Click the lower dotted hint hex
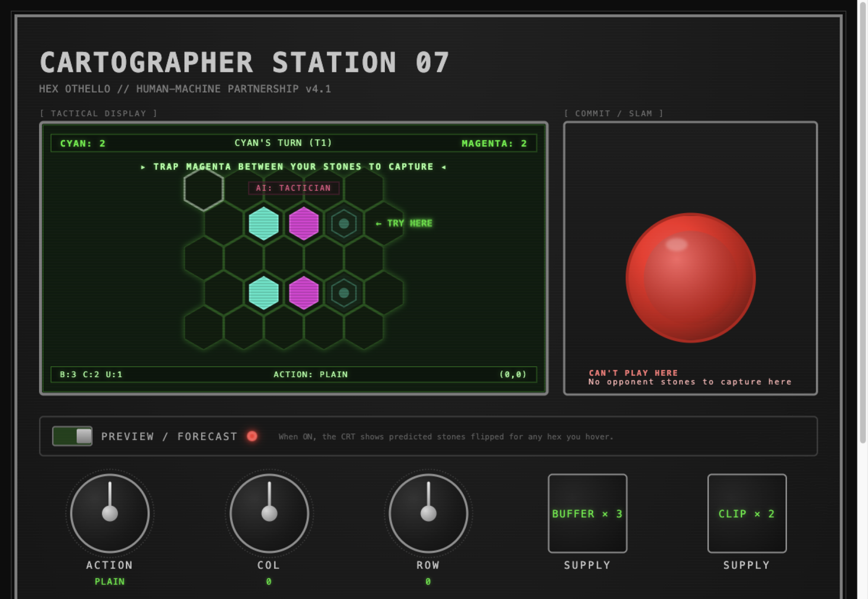The height and width of the screenshot is (599, 868). [x=344, y=293]
